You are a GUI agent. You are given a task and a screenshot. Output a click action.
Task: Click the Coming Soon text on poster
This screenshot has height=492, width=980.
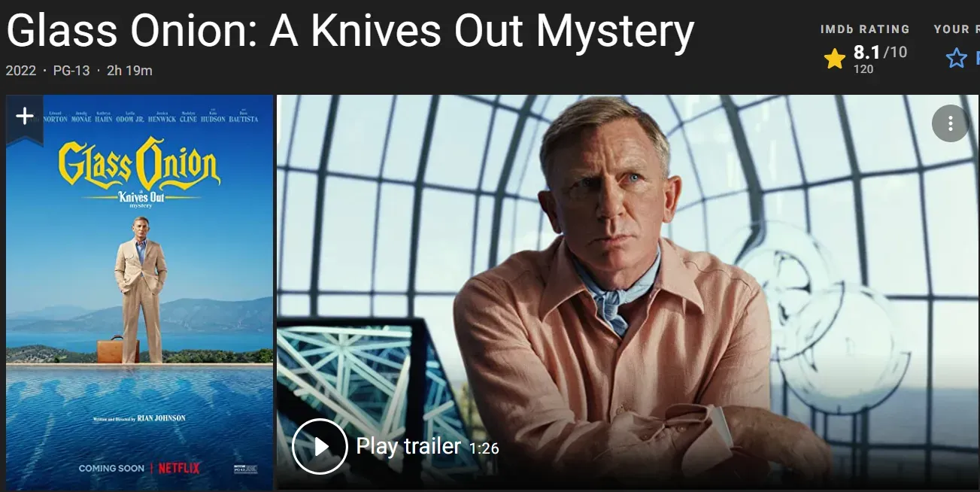(111, 468)
